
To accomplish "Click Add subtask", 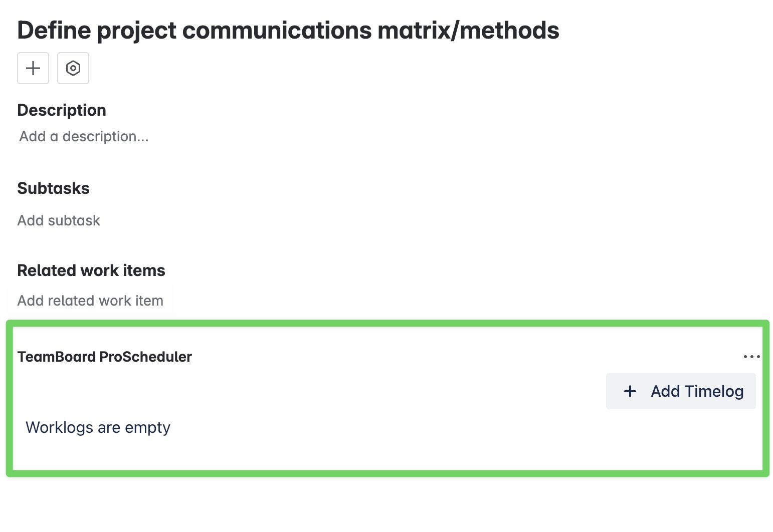I will tap(59, 220).
